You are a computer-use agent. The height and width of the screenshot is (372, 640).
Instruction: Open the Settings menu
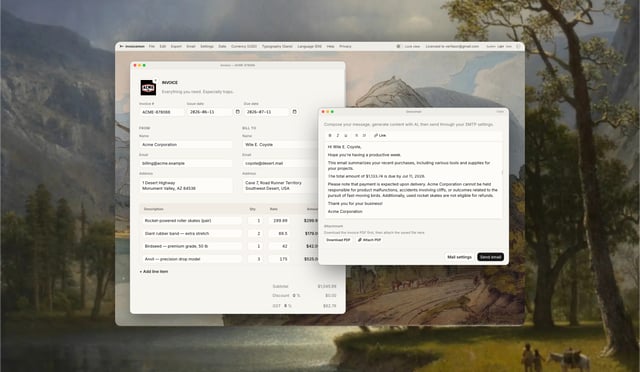[207, 47]
